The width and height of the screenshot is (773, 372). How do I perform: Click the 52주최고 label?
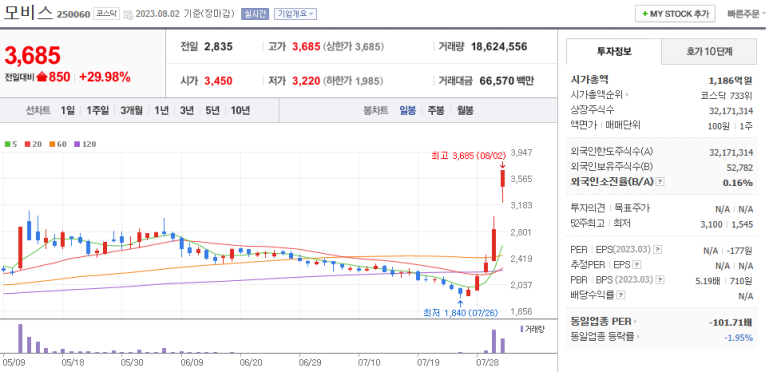tap(587, 224)
